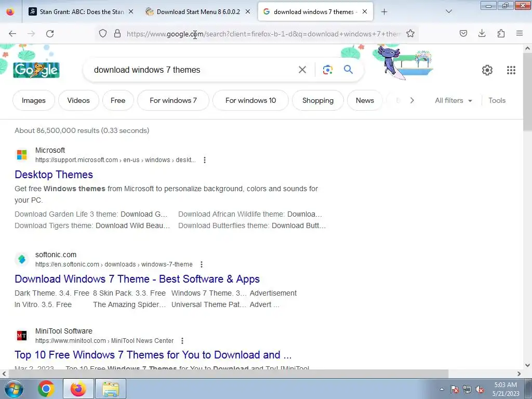Launch Chrome from the taskbar
This screenshot has height=399, width=532.
coord(46,389)
